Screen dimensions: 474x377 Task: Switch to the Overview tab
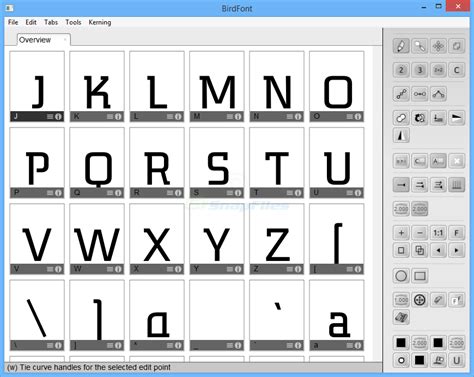coord(44,40)
